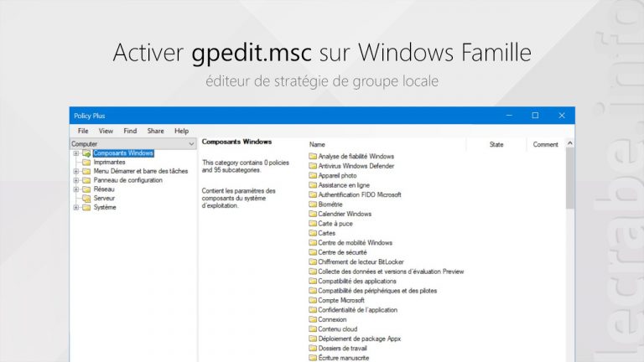Viewport: 644px width, 362px height.
Task: Expand the Réseau tree node
Action: pyautogui.click(x=76, y=189)
